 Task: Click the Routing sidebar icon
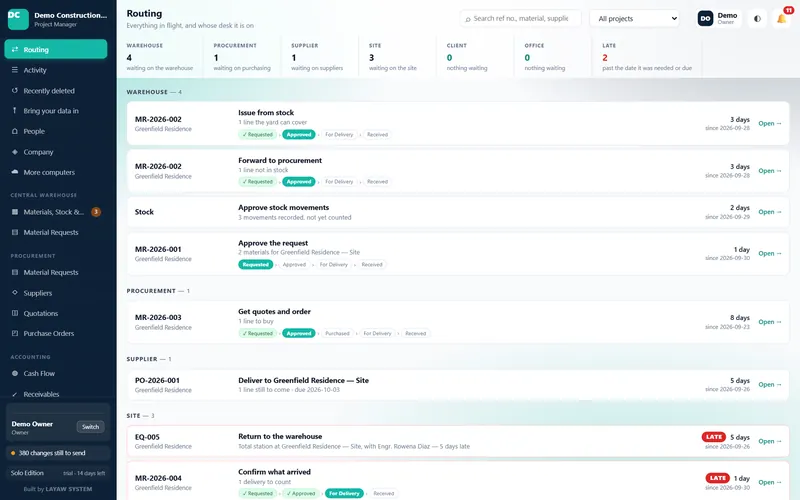(15, 49)
